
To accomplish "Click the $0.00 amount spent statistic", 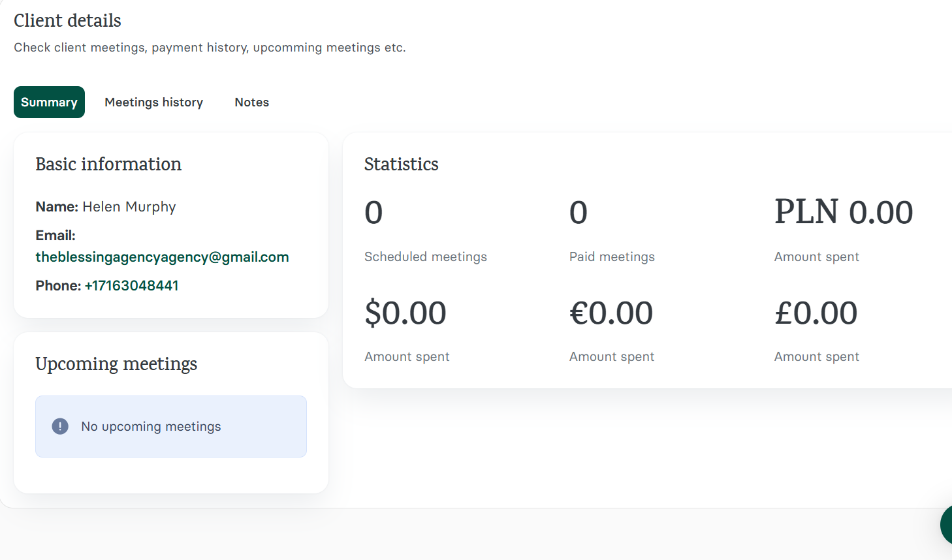I will [406, 313].
